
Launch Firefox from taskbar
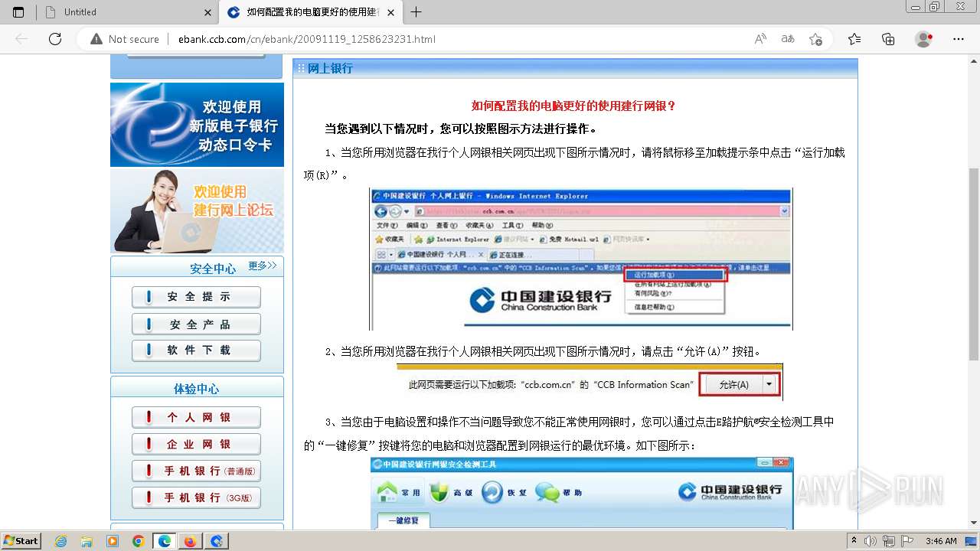[x=190, y=541]
